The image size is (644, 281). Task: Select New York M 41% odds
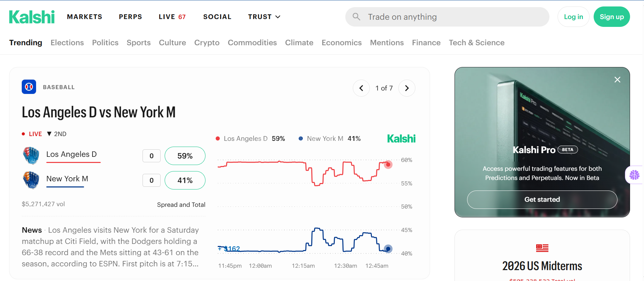(x=185, y=180)
